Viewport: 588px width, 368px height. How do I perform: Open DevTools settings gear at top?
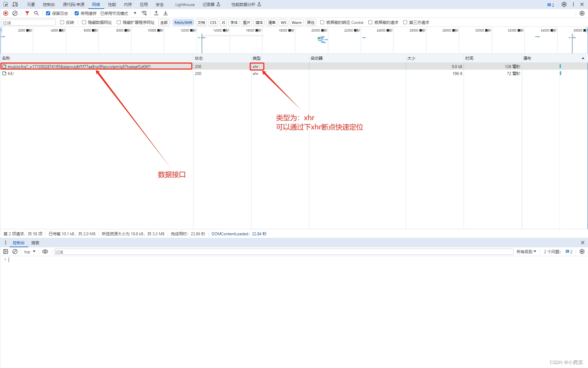(564, 4)
